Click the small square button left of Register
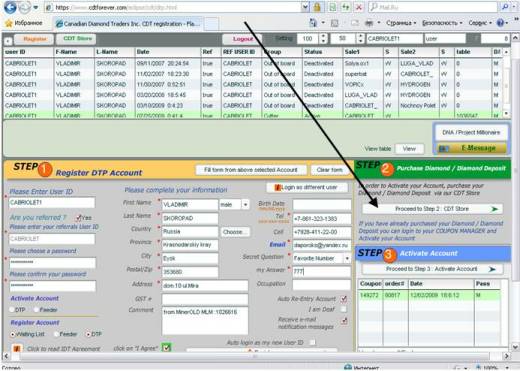Image resolution: width=520 pixels, height=371 pixels. click(x=8, y=41)
